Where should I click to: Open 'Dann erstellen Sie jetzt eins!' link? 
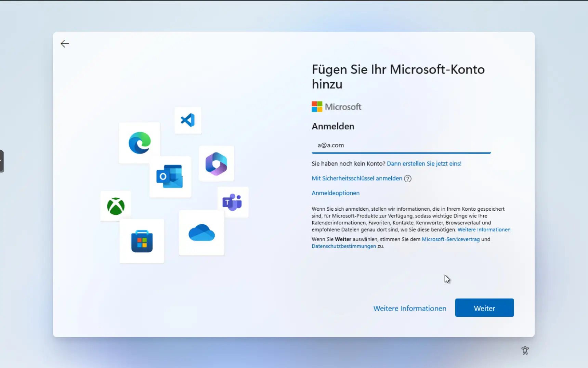point(424,163)
